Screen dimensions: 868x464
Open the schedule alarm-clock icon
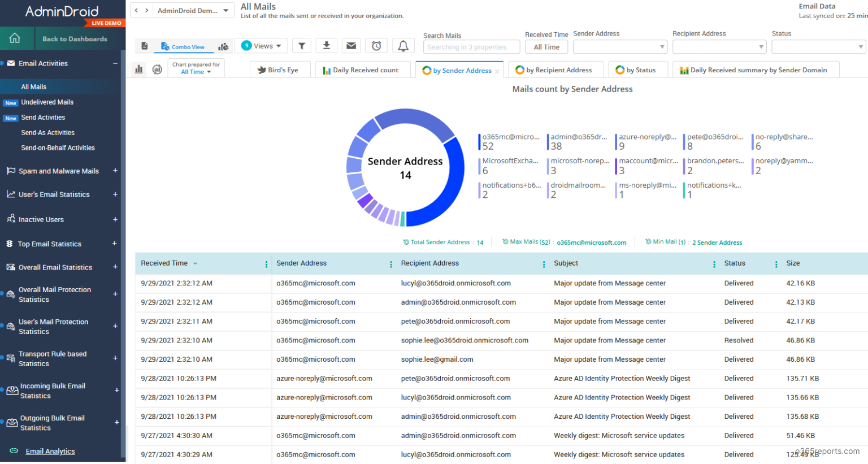(x=377, y=45)
